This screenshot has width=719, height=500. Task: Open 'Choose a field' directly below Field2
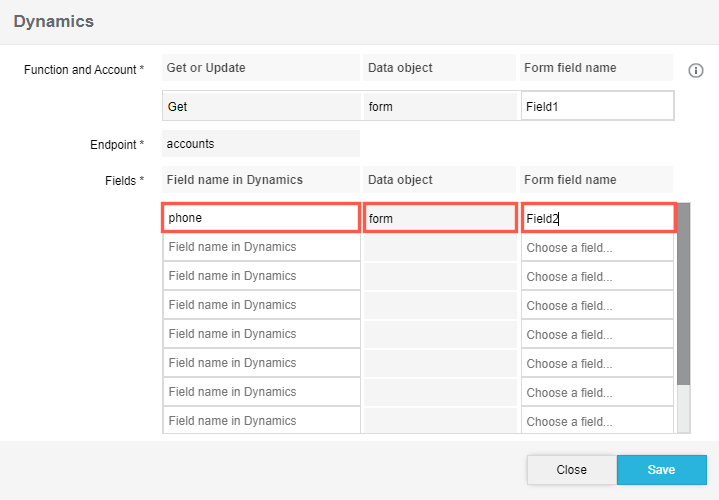597,247
